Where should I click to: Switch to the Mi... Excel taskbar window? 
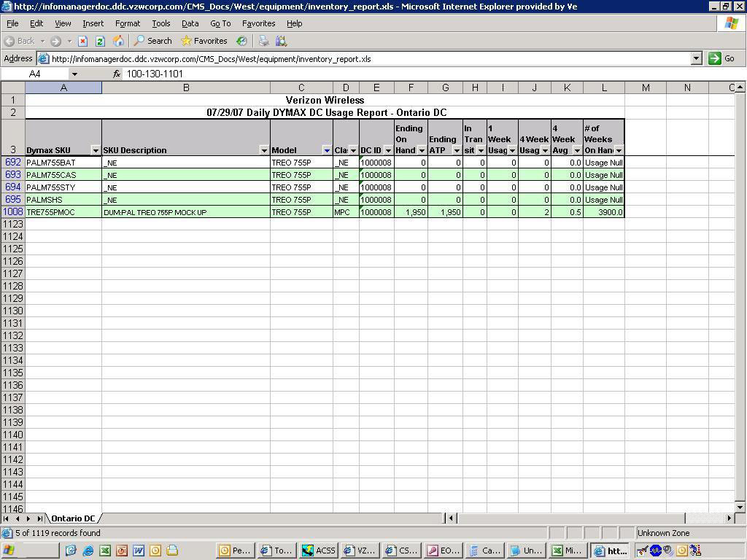point(568,551)
